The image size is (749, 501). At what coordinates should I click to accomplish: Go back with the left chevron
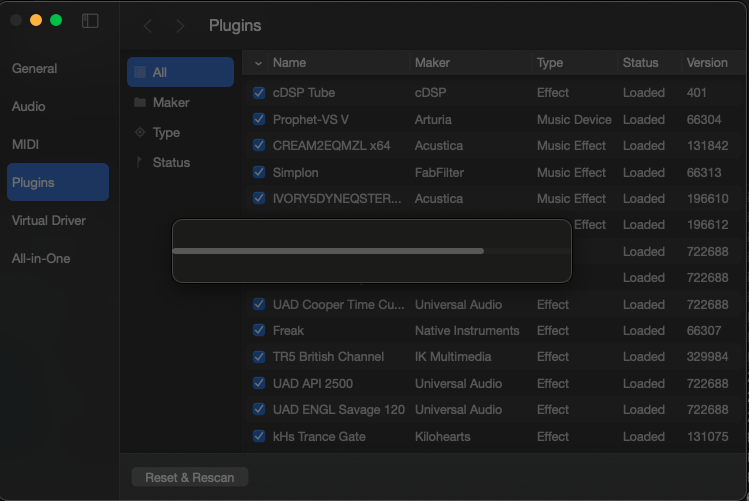pyautogui.click(x=148, y=26)
